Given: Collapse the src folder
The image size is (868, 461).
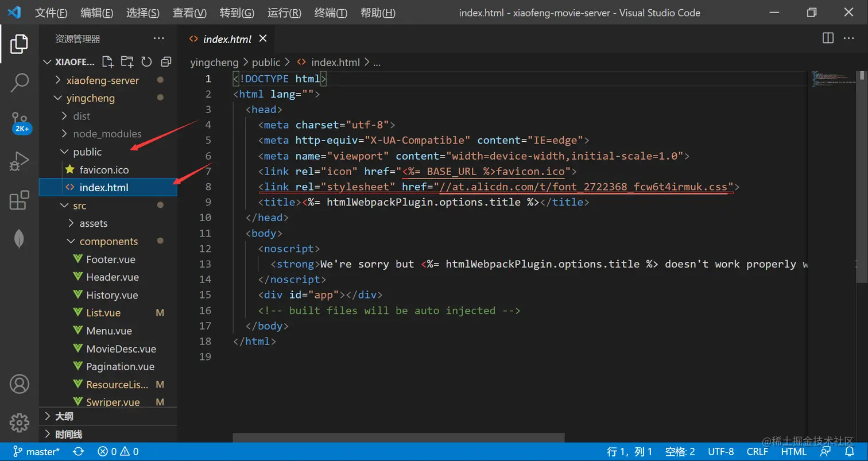Looking at the screenshot, I should [x=79, y=206].
